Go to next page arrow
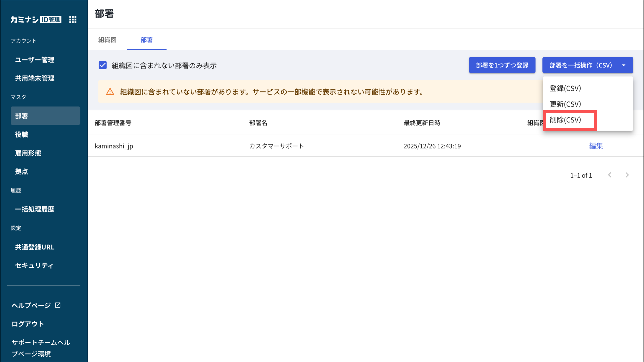Screen dimensions: 644x362 point(627,175)
